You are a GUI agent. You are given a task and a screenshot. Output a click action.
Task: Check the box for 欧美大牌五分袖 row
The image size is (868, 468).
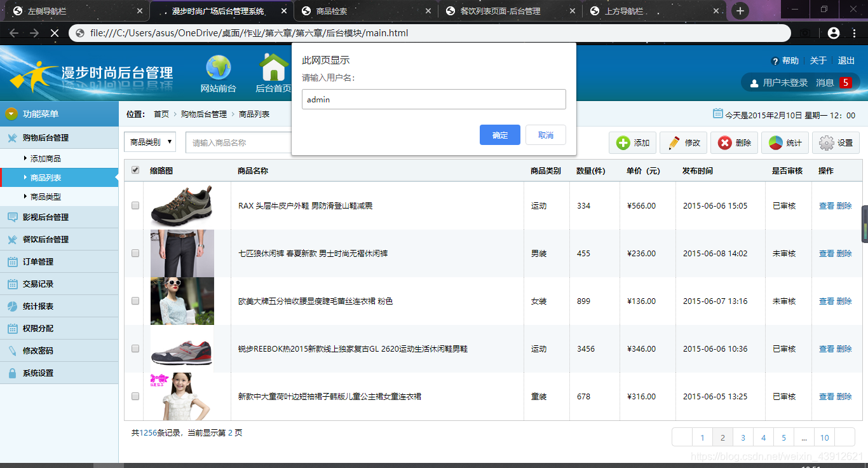tap(135, 301)
